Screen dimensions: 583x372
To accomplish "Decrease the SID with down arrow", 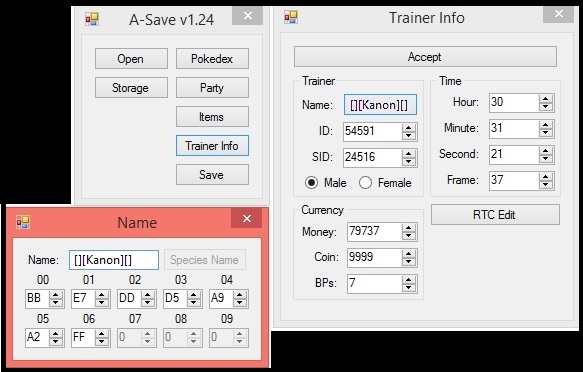I will point(409,162).
